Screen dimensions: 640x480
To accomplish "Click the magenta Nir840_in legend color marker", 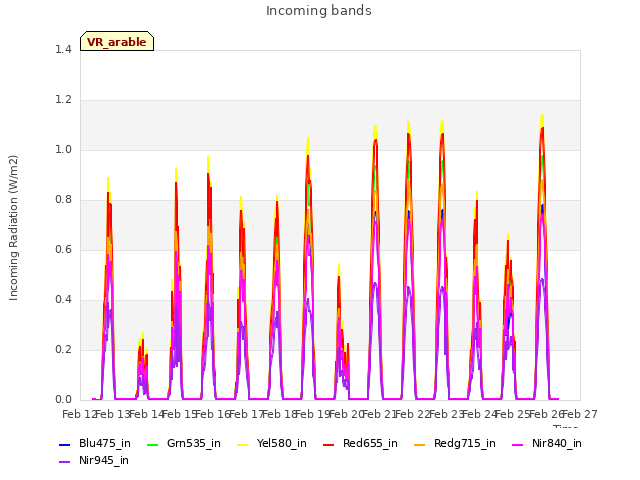I will click(x=518, y=444).
